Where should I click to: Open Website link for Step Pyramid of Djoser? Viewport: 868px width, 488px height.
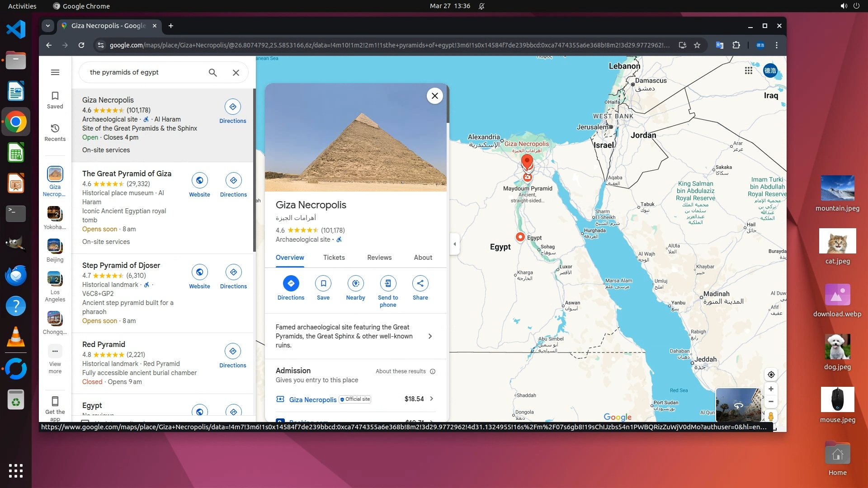point(199,272)
